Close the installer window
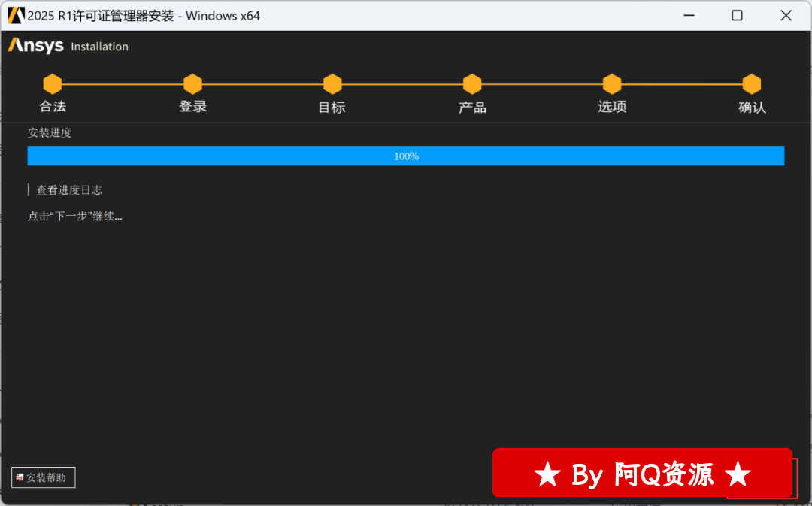 (x=786, y=16)
